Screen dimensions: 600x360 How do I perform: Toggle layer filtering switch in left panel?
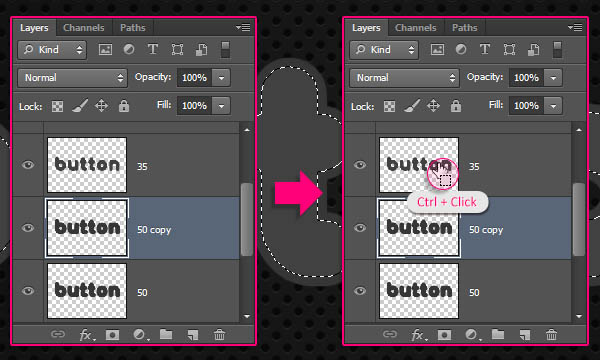tap(225, 50)
